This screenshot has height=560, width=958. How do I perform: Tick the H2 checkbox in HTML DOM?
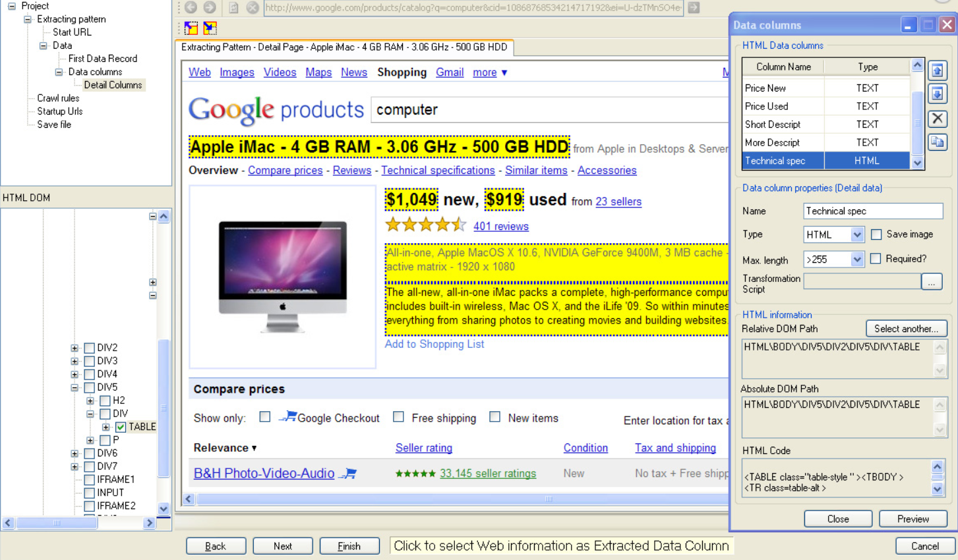point(105,401)
